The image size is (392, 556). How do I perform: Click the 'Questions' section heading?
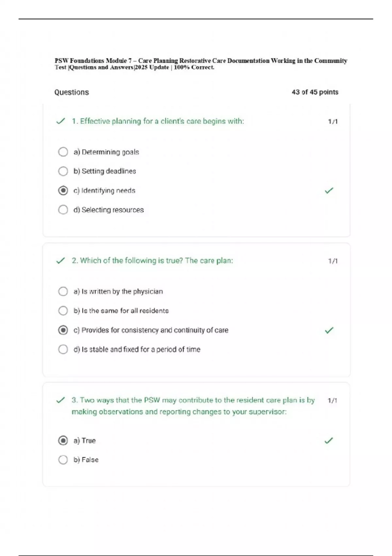pyautogui.click(x=72, y=92)
